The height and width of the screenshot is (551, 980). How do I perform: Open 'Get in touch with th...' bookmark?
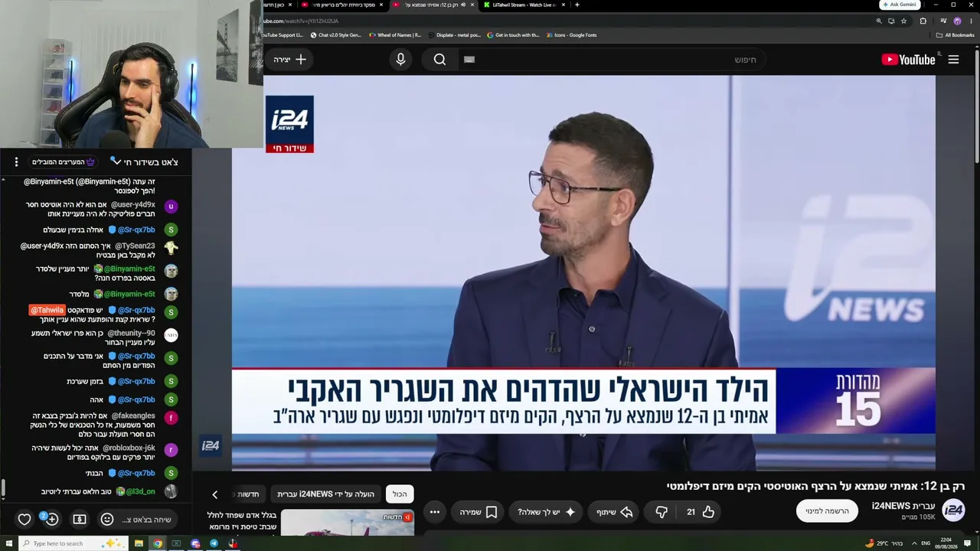514,35
